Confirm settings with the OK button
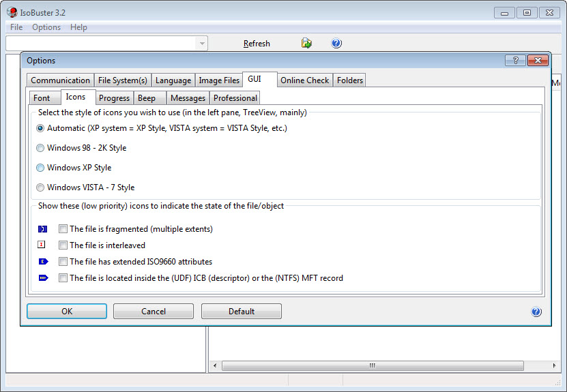This screenshot has height=392, width=567. pyautogui.click(x=67, y=312)
